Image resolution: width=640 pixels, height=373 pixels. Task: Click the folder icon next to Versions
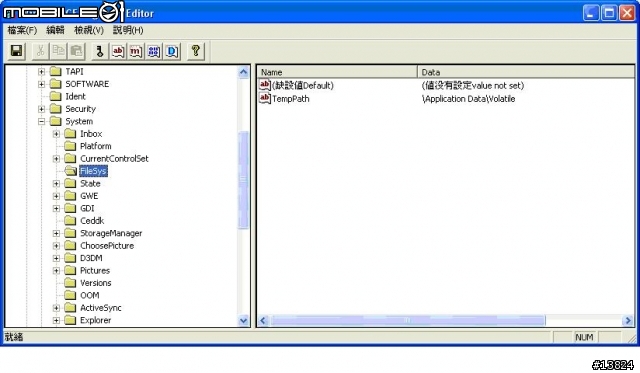(70, 283)
